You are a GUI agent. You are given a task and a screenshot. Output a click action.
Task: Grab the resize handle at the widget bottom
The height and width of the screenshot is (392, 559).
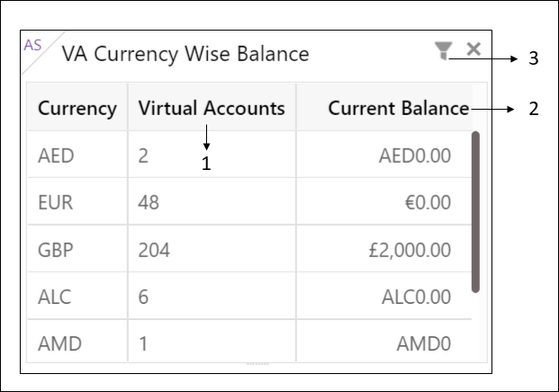click(257, 364)
